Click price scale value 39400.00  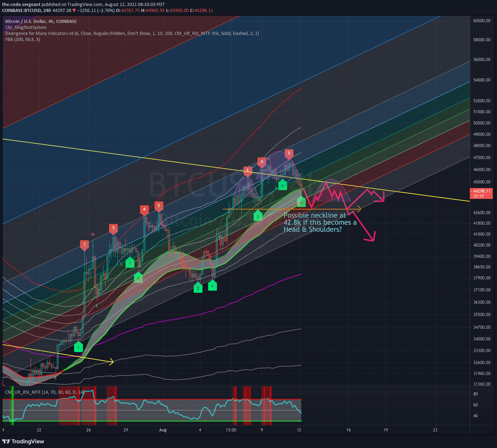482,256
